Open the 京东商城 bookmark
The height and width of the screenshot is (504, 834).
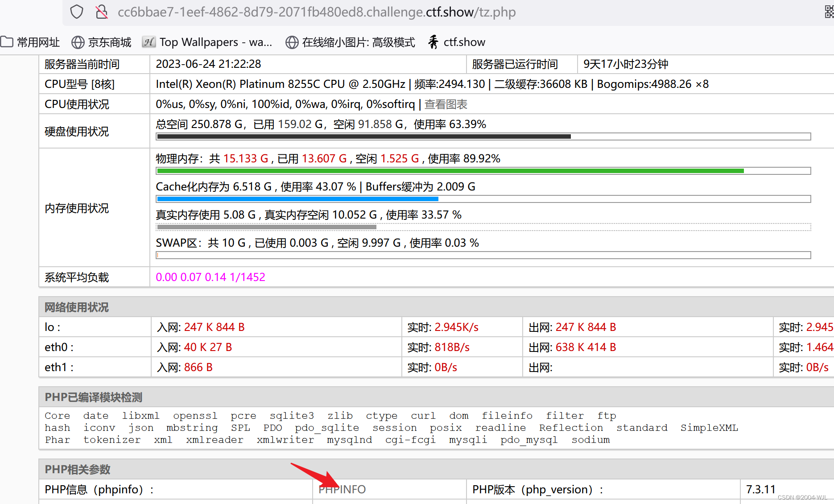109,42
